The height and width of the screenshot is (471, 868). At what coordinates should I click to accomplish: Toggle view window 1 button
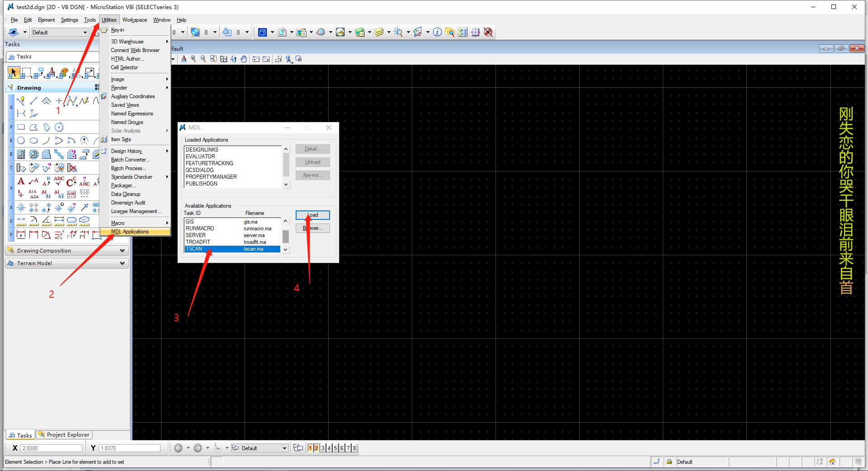310,448
